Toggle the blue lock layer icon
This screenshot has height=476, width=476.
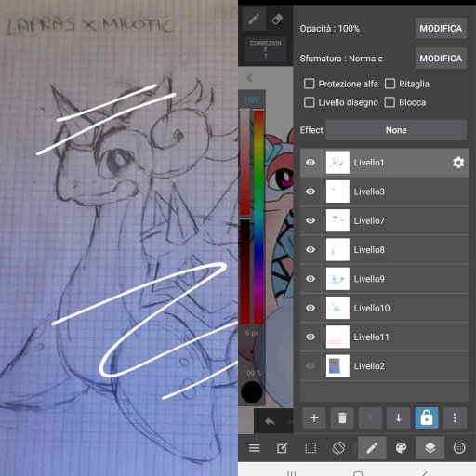[427, 417]
